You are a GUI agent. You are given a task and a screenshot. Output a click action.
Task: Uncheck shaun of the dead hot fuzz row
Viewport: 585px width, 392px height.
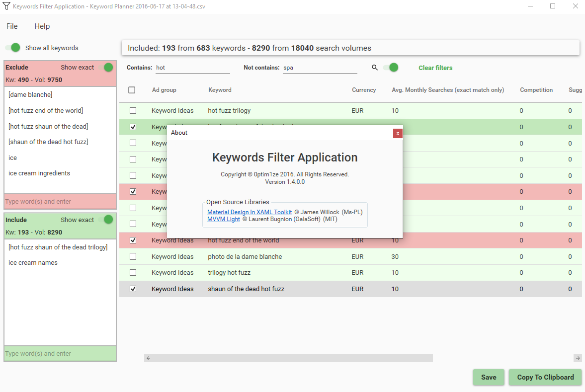pyautogui.click(x=133, y=289)
